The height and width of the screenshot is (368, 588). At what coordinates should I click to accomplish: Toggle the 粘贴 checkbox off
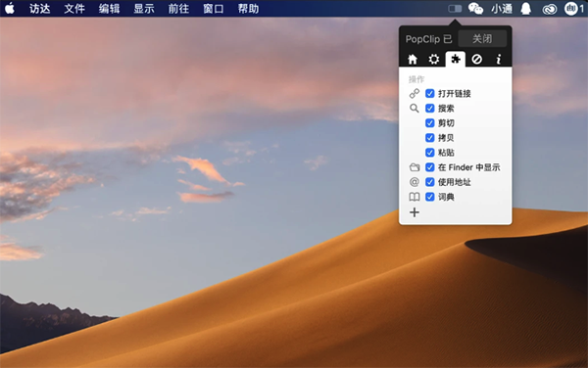point(430,153)
